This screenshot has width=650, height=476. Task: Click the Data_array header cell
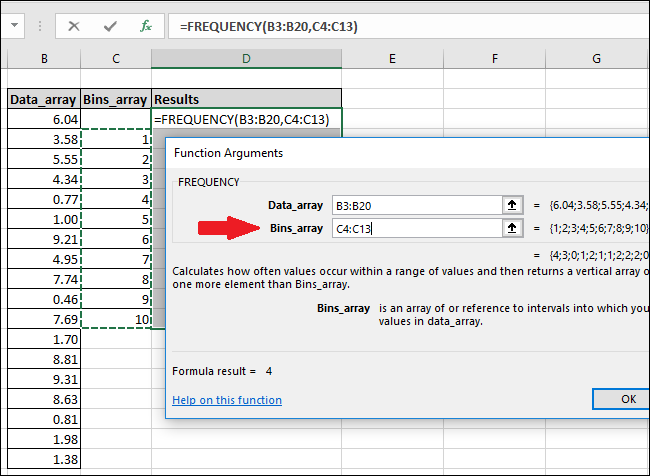tap(44, 99)
